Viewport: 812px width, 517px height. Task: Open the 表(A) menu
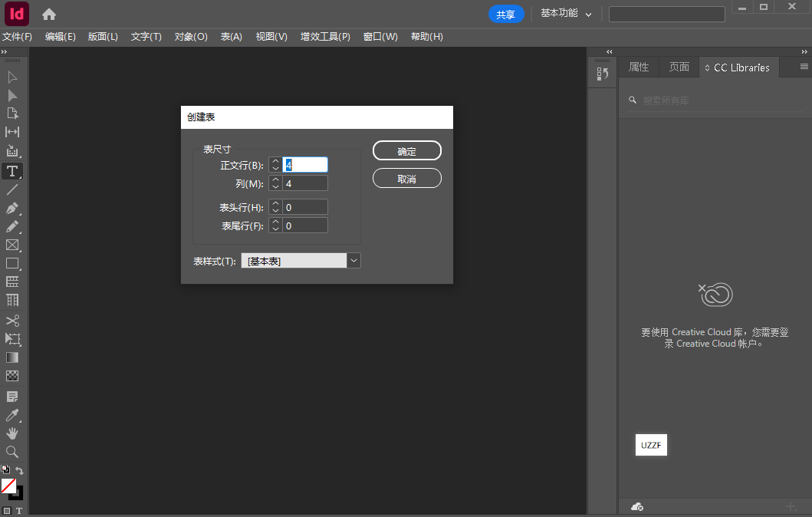click(231, 37)
